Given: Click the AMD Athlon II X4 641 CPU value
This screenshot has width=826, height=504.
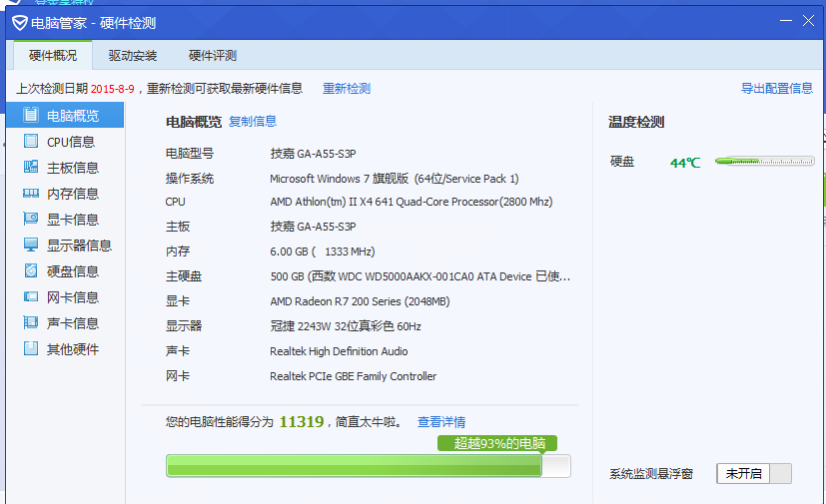Looking at the screenshot, I should (412, 202).
